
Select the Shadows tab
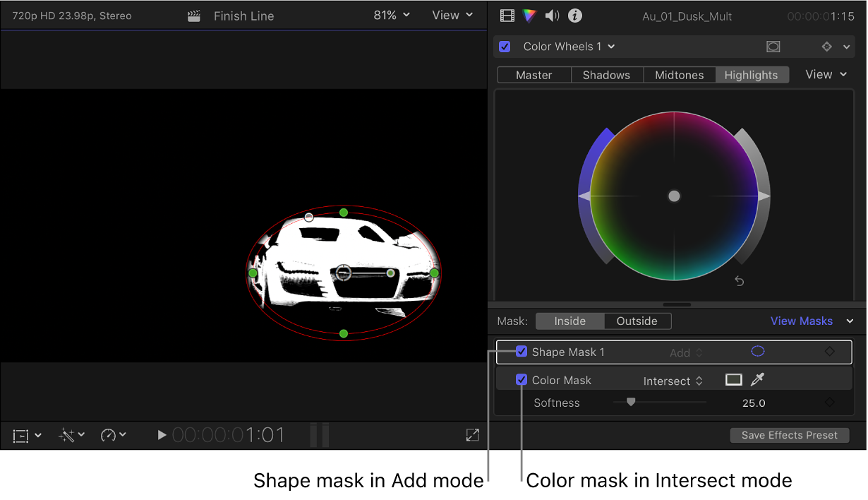[x=606, y=74]
